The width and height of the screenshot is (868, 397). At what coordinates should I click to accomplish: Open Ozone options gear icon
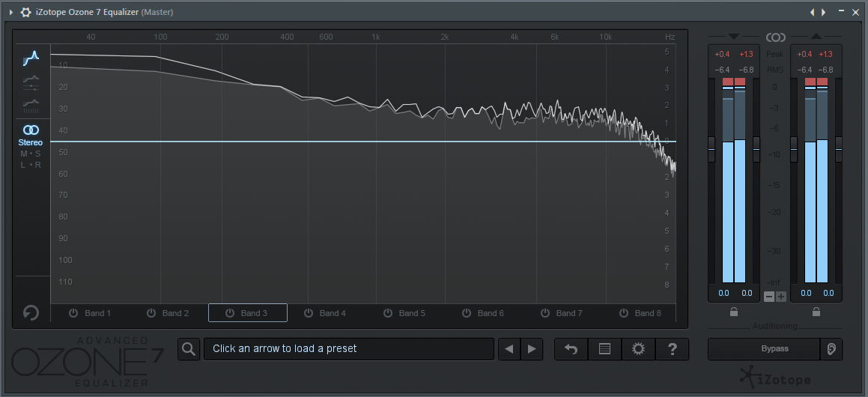(638, 349)
